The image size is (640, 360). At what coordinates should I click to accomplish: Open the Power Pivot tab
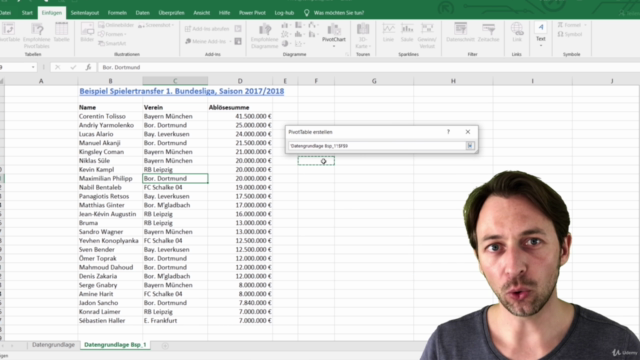coord(252,13)
